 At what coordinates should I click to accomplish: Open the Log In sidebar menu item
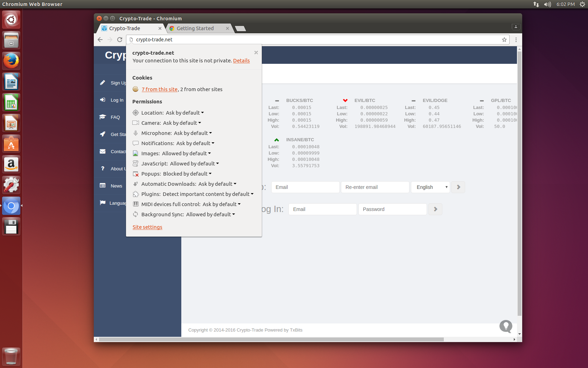(x=117, y=100)
